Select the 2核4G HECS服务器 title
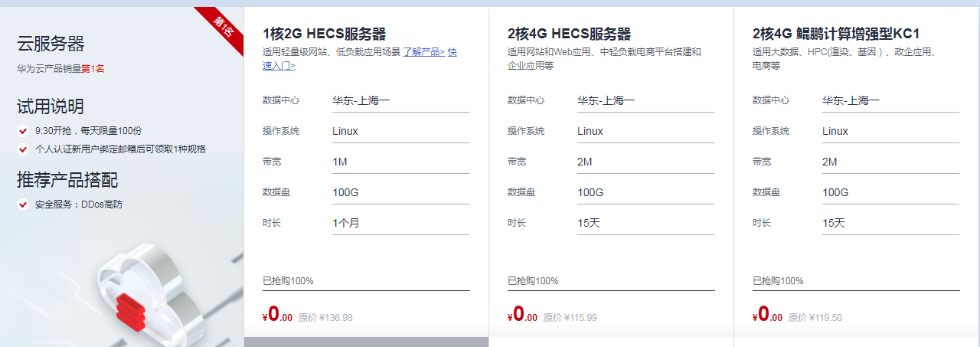 pyautogui.click(x=569, y=34)
